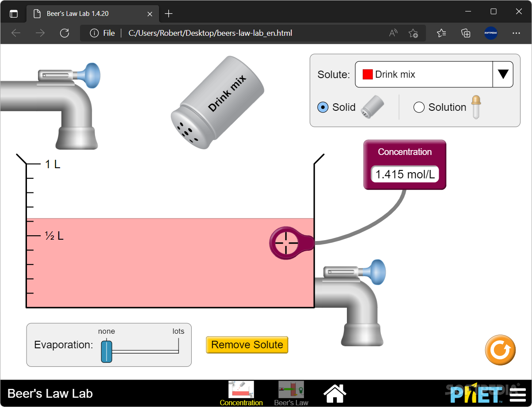
Task: Click the lots end of Evaporation slider
Action: pyautogui.click(x=179, y=346)
